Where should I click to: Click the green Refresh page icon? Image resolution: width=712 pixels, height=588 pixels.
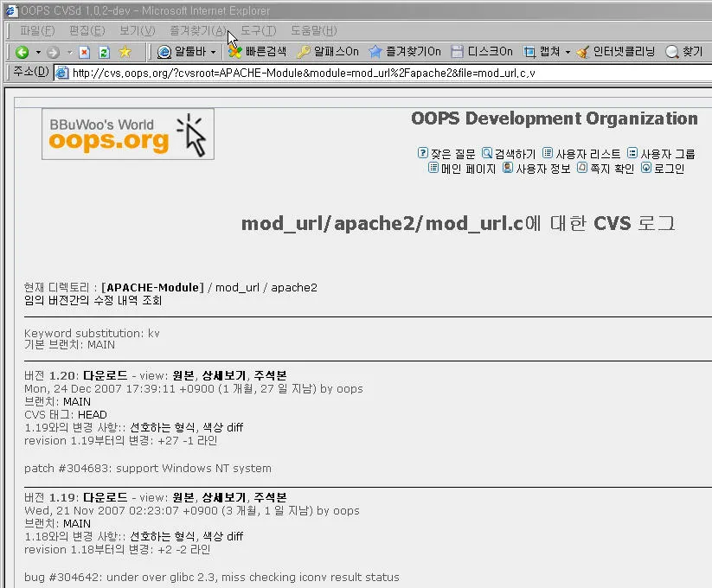pos(104,52)
